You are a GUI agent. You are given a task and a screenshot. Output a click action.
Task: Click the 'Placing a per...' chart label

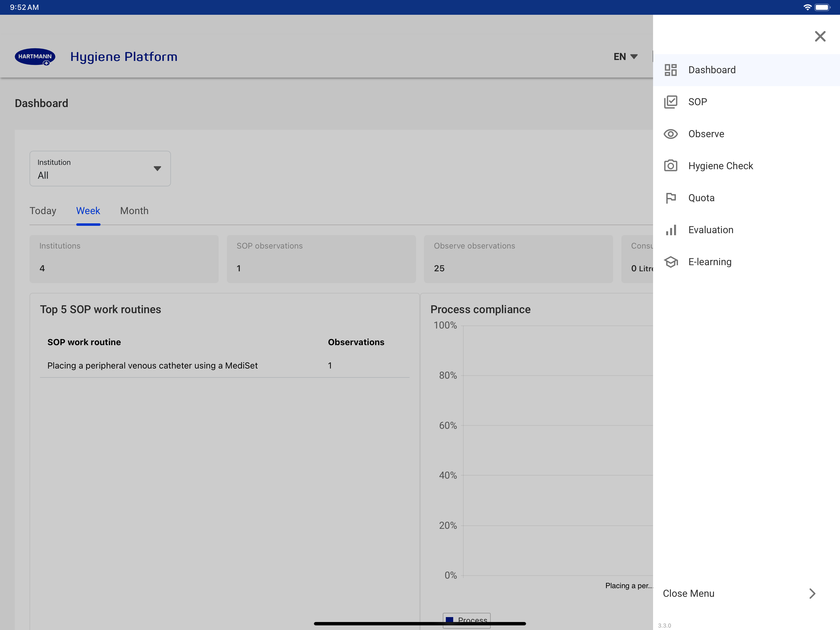click(629, 585)
